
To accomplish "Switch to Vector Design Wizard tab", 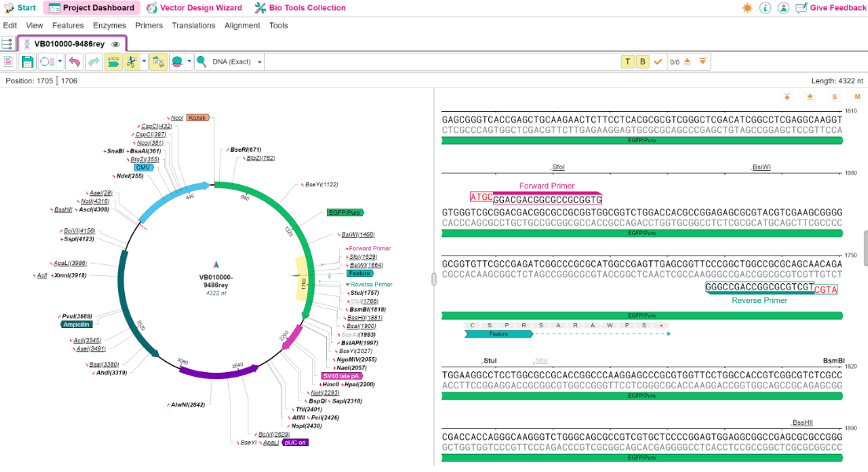I will tap(194, 8).
